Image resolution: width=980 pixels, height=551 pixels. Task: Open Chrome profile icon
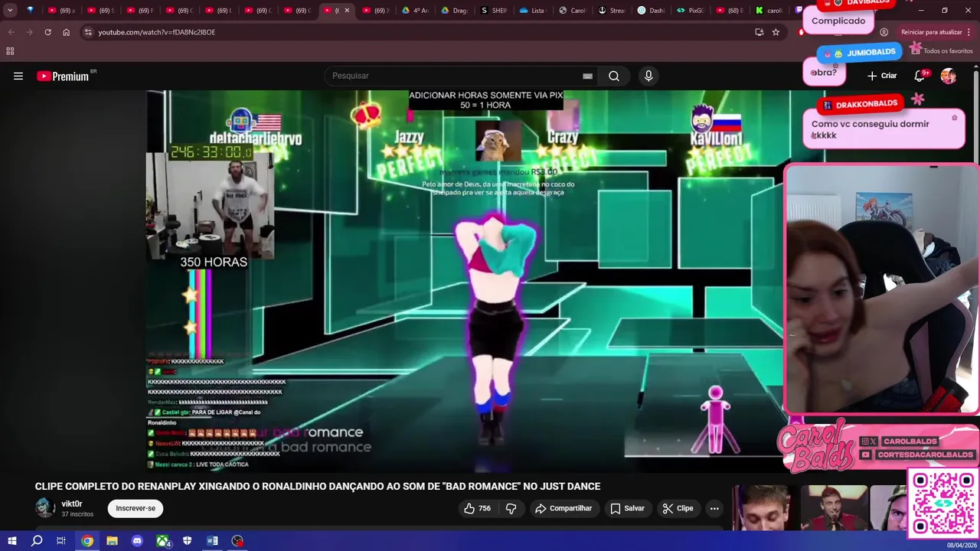(x=884, y=32)
